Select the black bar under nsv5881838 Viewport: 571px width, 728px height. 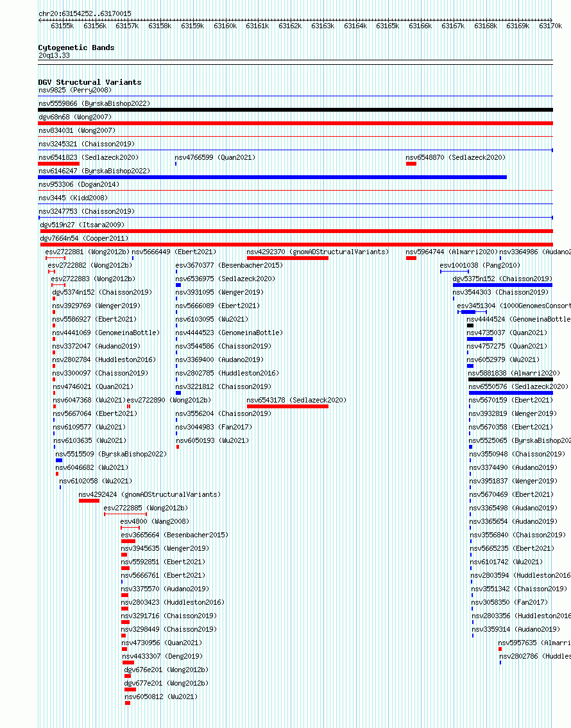[511, 379]
